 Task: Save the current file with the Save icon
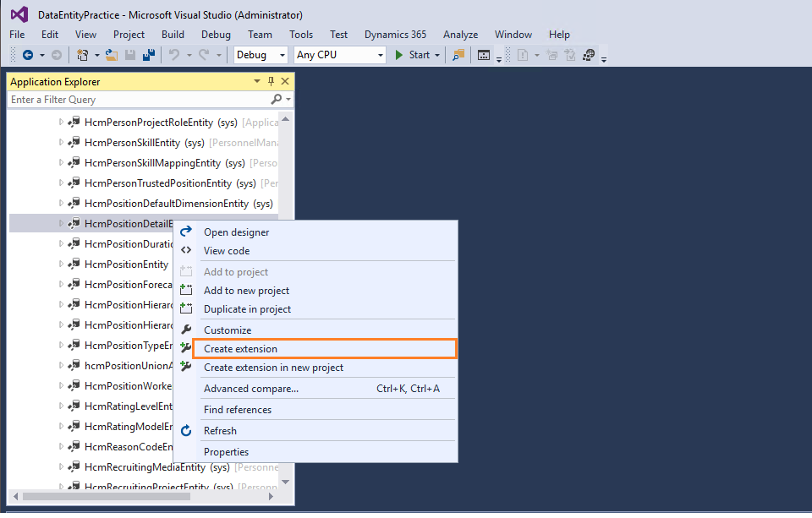[x=129, y=54]
